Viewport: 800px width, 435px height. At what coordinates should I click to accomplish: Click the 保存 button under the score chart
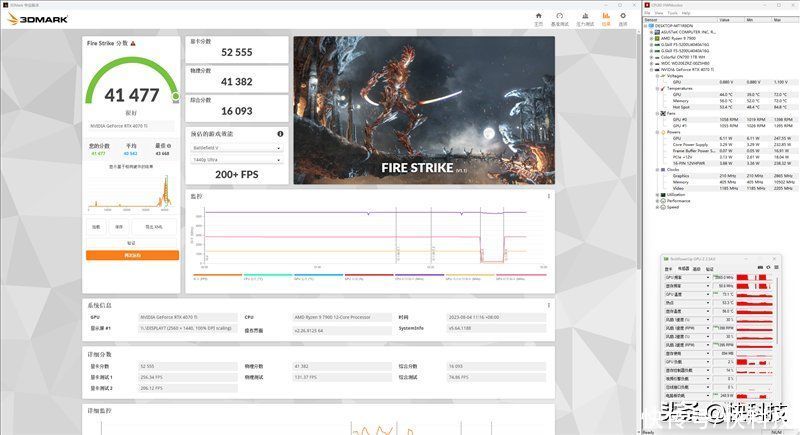pos(118,227)
